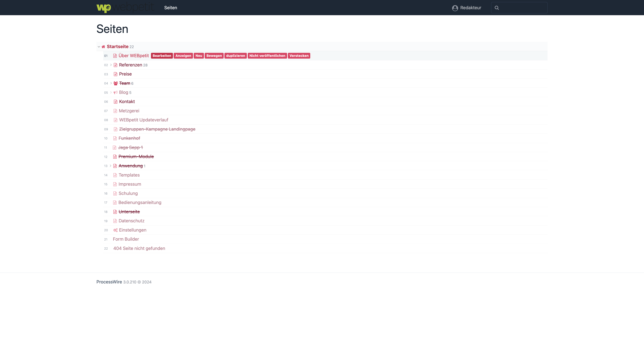Click the users group icon beside Team
This screenshot has height=345, width=644.
pyautogui.click(x=115, y=83)
